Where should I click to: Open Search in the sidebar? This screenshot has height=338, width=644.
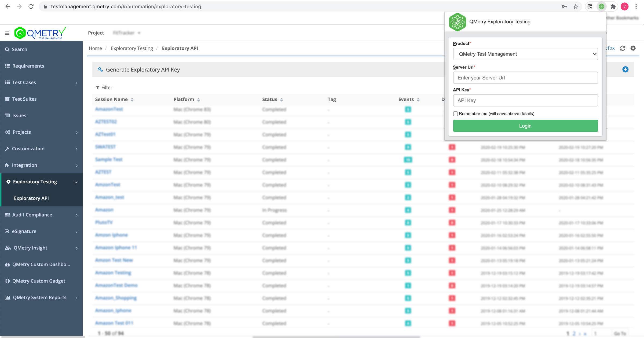[x=41, y=49]
